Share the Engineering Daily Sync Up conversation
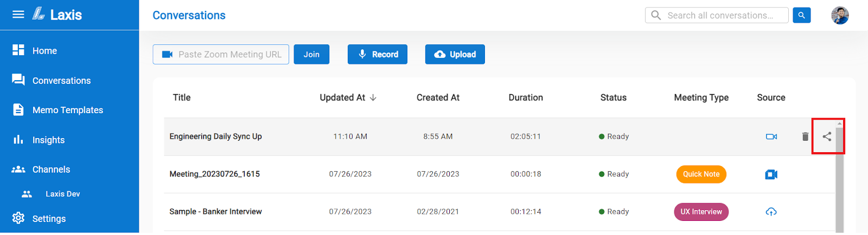The width and height of the screenshot is (868, 235). coord(827,136)
